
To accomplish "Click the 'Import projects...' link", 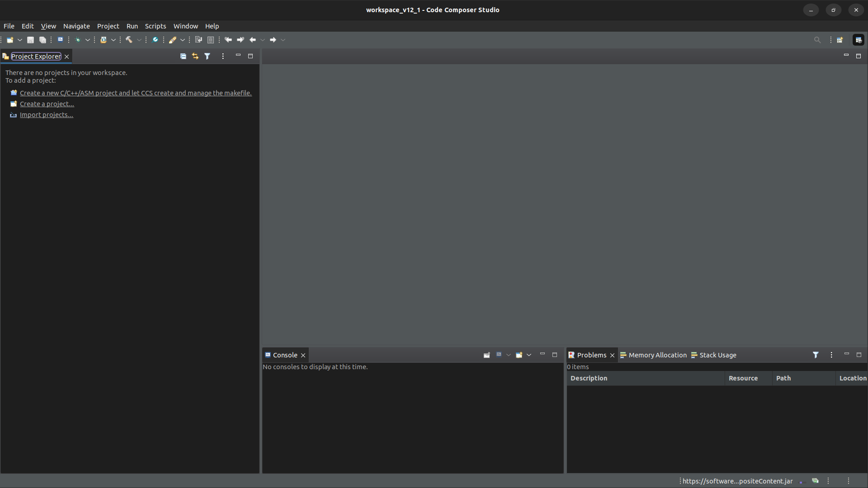I will pos(47,115).
